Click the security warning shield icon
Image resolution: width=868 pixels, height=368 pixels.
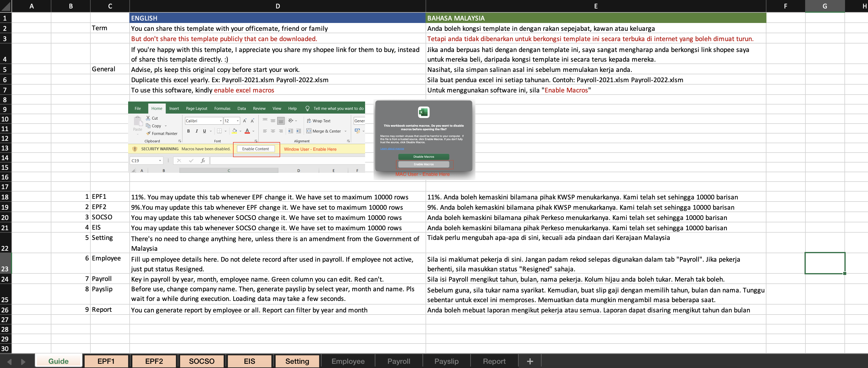click(x=135, y=149)
